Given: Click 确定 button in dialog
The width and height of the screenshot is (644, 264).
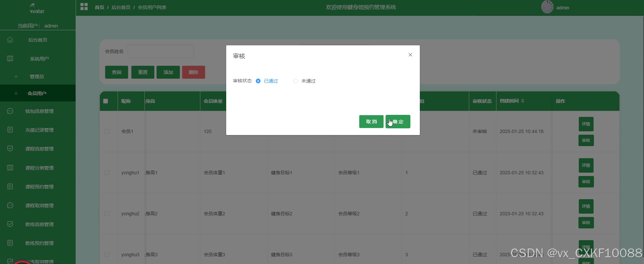Looking at the screenshot, I should tap(398, 122).
